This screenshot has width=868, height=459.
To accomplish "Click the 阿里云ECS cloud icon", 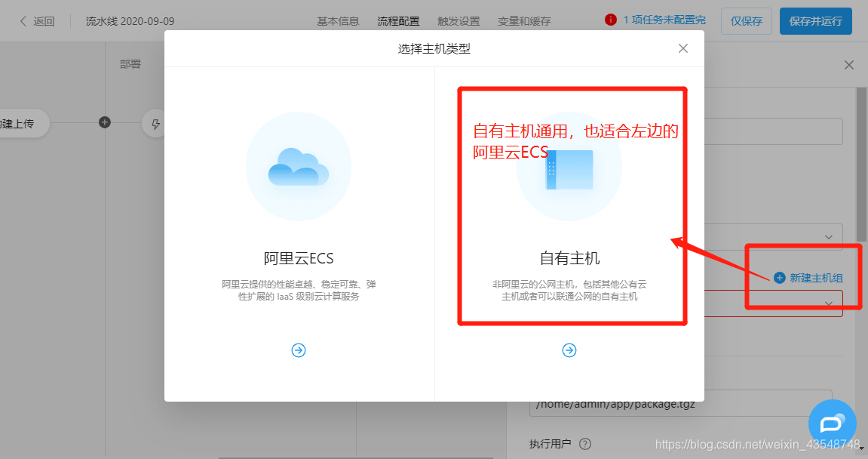I will (299, 166).
